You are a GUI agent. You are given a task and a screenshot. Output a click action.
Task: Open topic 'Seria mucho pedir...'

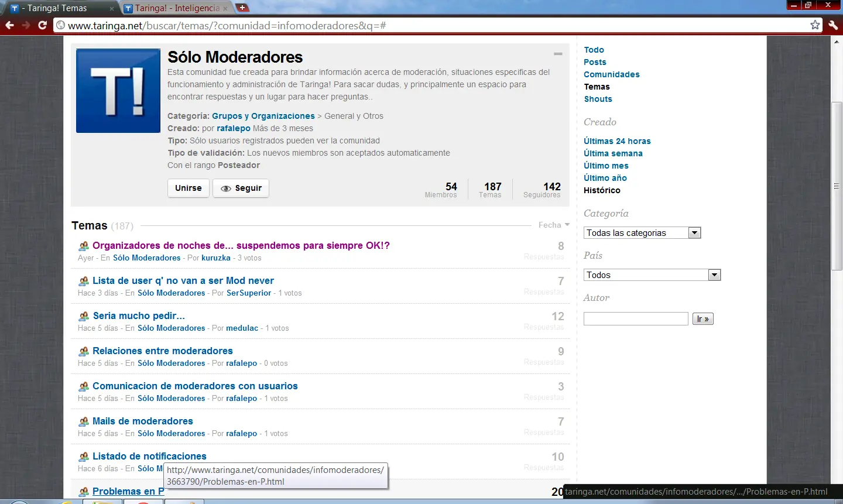pyautogui.click(x=139, y=316)
